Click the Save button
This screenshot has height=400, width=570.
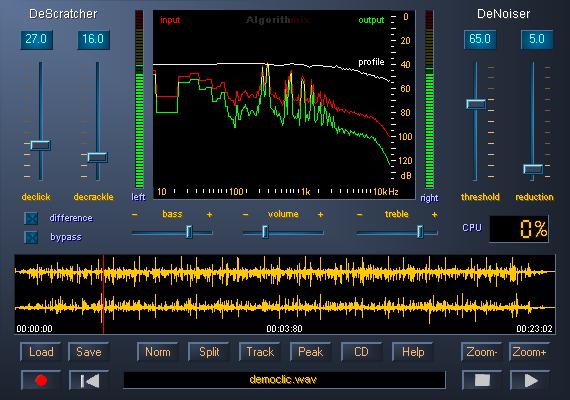point(89,352)
